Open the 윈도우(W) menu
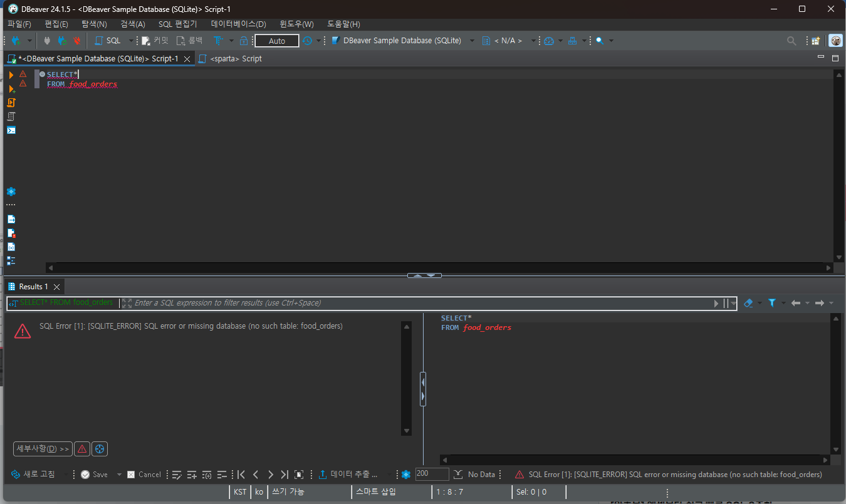 296,24
